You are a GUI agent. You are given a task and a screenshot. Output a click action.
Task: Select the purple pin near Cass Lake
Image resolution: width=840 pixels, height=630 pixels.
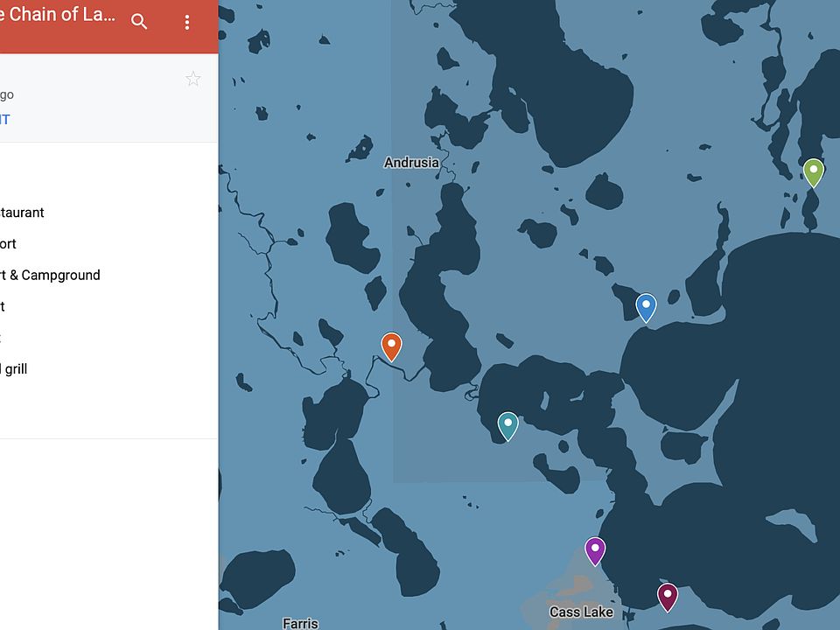(x=595, y=550)
